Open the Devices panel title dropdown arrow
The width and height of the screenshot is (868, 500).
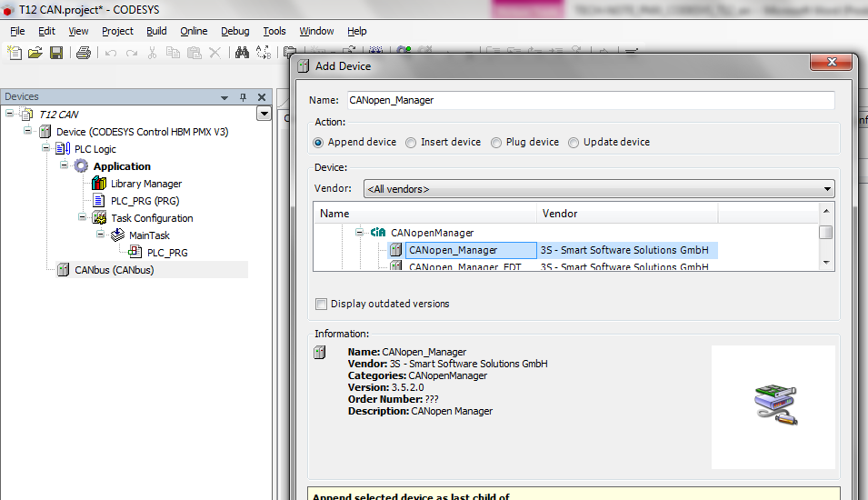tap(224, 97)
